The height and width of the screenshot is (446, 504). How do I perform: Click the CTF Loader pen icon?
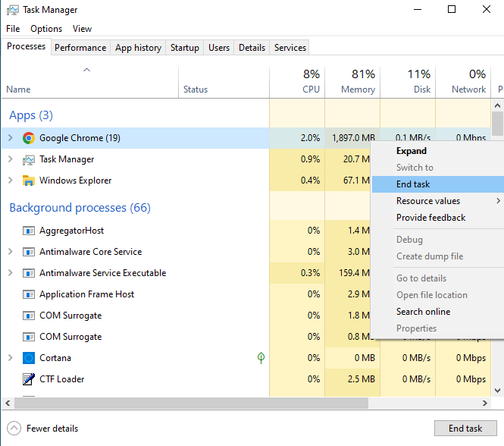pyautogui.click(x=29, y=379)
